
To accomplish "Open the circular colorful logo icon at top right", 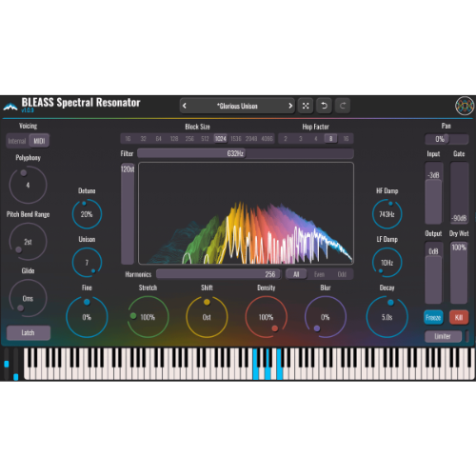I will click(x=465, y=106).
